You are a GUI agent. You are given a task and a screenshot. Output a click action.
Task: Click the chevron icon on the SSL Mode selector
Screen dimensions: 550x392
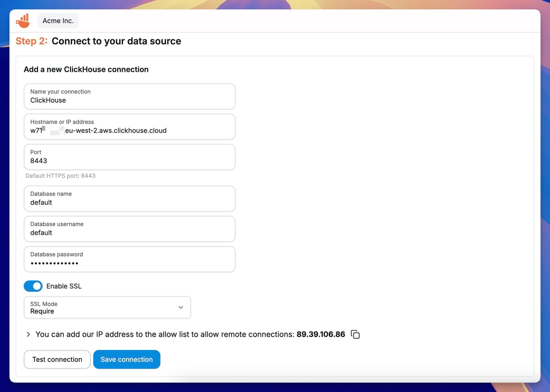[180, 307]
